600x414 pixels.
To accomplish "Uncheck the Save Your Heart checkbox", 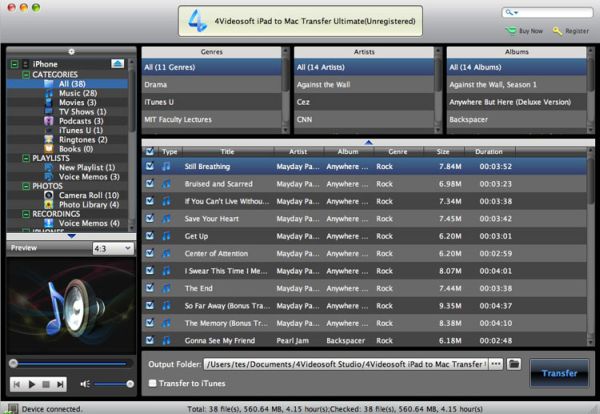I will [x=150, y=218].
